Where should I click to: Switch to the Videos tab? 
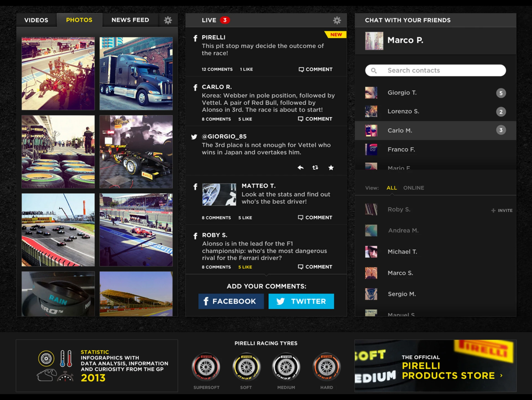click(36, 20)
